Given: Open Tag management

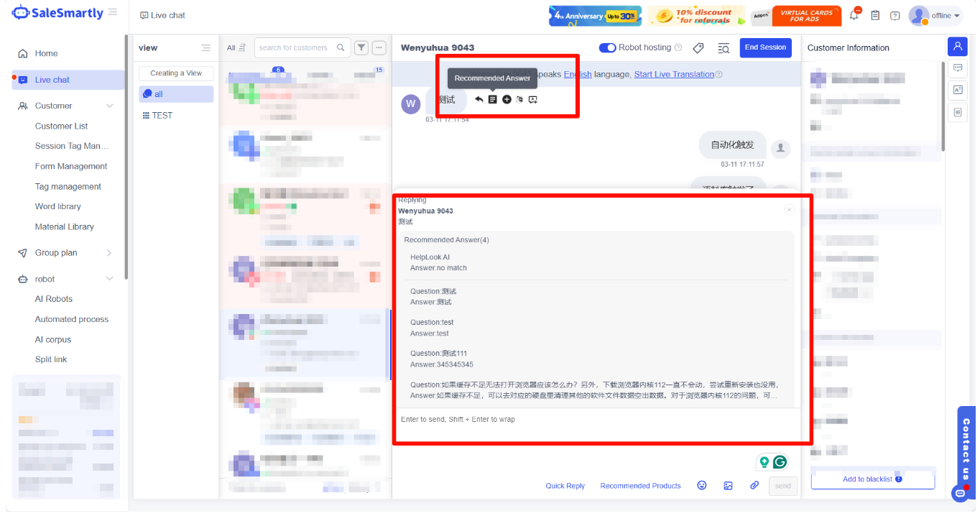Looking at the screenshot, I should click(x=68, y=186).
